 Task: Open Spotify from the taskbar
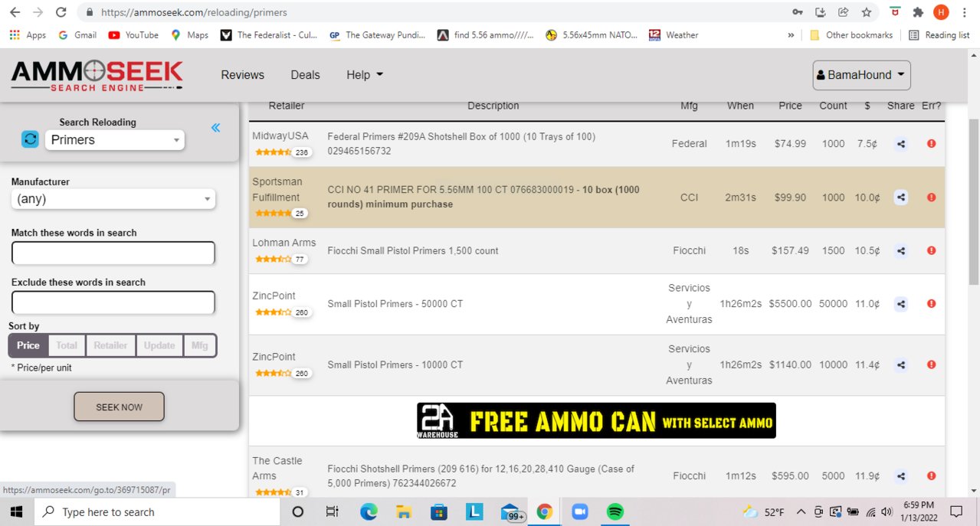point(615,512)
